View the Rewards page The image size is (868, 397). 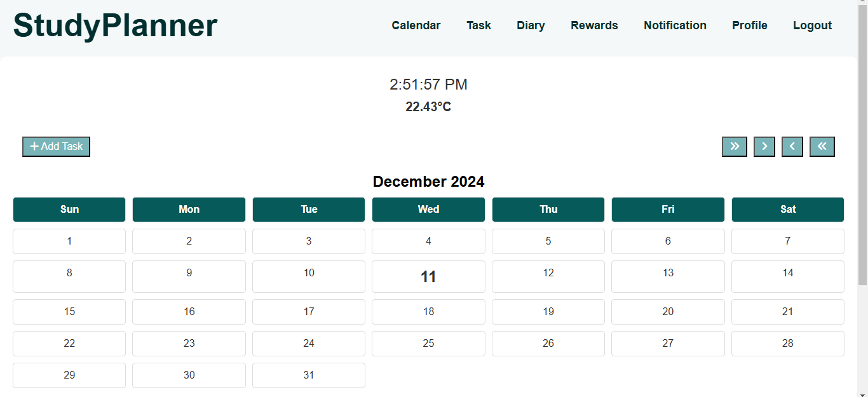[x=594, y=25]
